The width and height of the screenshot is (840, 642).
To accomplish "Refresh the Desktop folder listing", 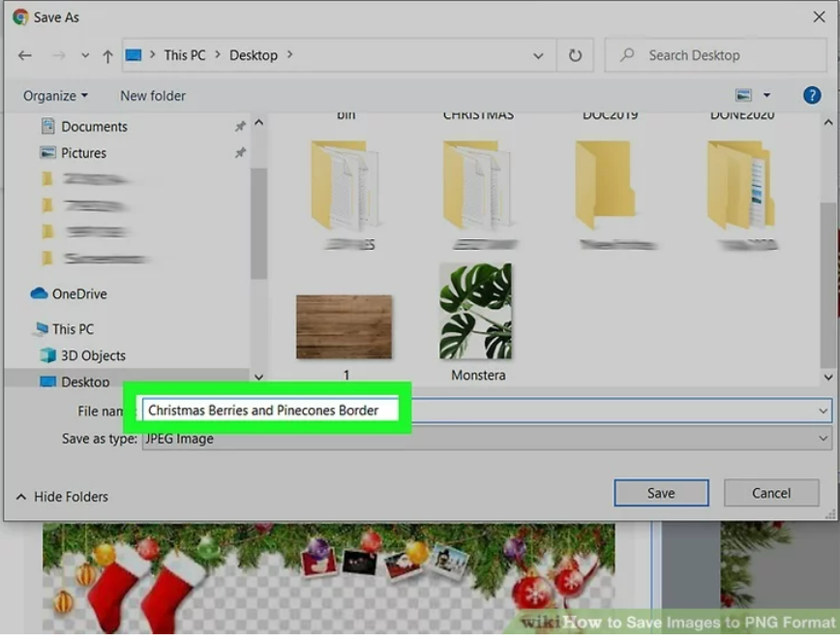I will 575,56.
